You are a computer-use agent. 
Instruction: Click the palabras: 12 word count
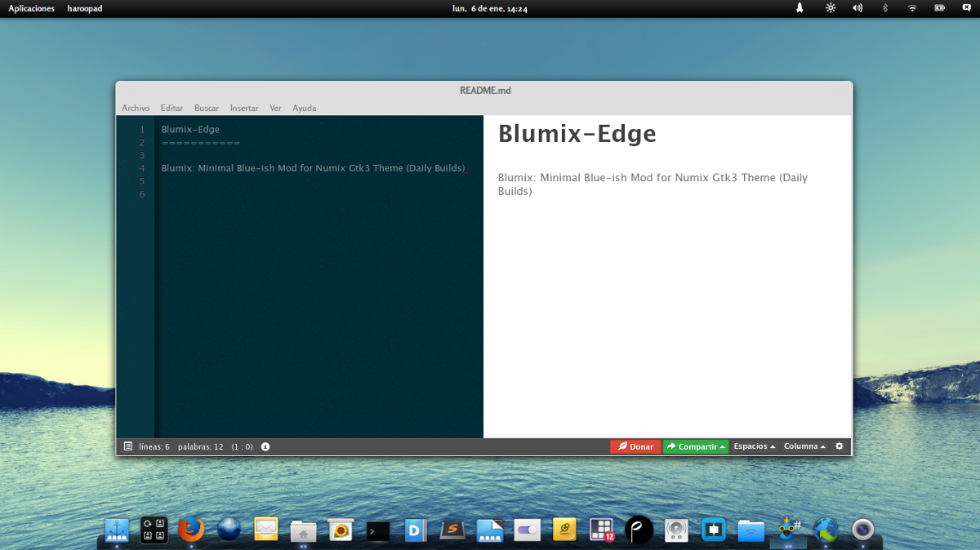pos(201,446)
